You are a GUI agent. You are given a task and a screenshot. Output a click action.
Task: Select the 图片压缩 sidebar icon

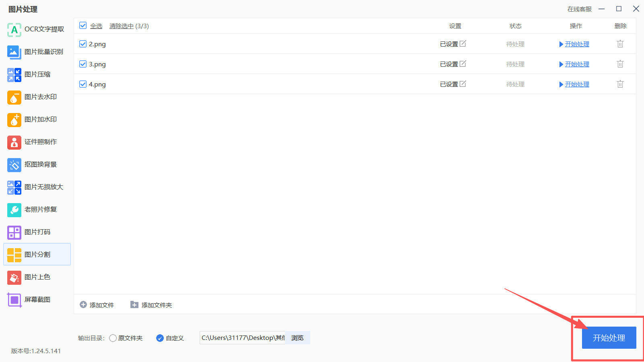click(x=14, y=74)
